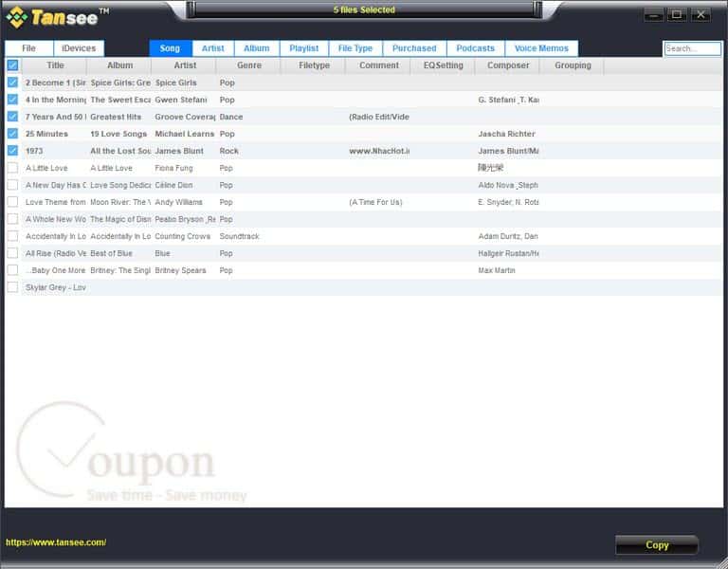Switch to the Album tab
The width and height of the screenshot is (728, 569).
[256, 48]
